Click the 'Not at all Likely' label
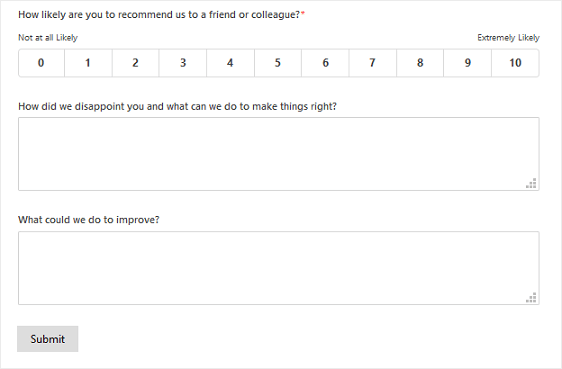Viewport: 562px width, 369px height. click(48, 38)
